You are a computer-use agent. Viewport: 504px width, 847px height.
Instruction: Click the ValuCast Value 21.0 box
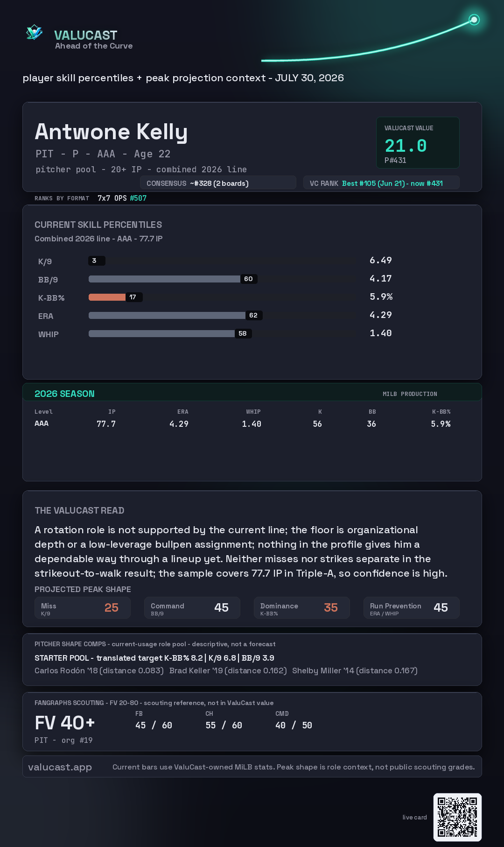click(x=418, y=142)
